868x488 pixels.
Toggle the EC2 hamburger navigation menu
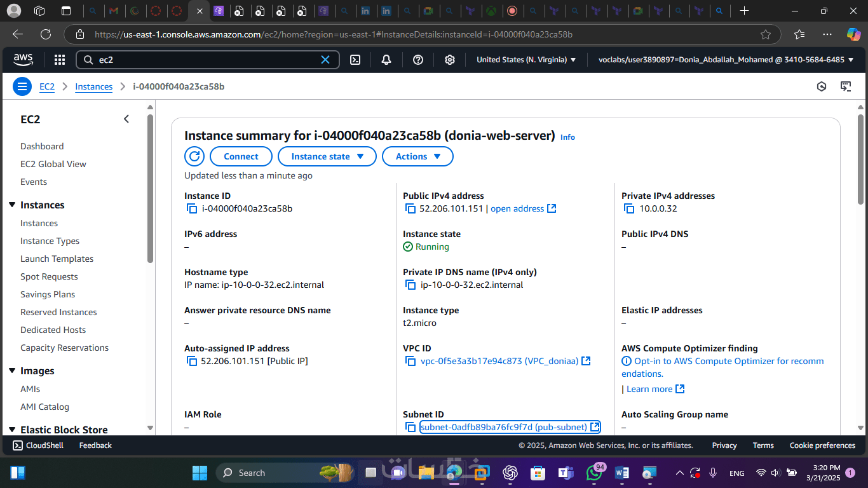click(22, 86)
